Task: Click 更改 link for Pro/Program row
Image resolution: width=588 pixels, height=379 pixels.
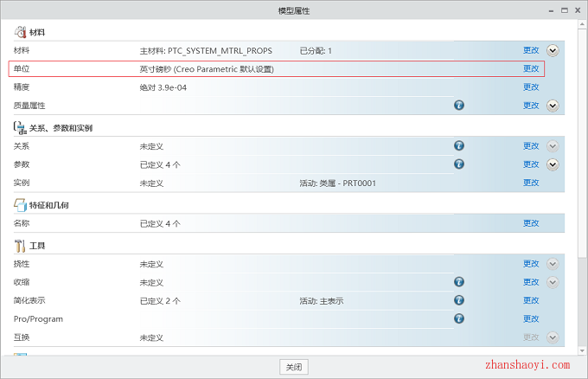Action: 531,319
